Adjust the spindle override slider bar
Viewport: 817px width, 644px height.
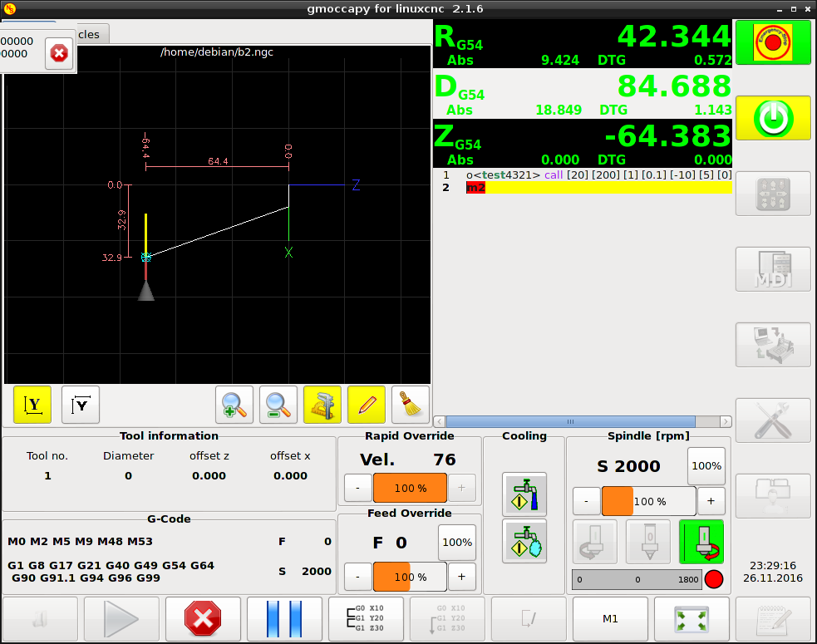click(x=649, y=501)
